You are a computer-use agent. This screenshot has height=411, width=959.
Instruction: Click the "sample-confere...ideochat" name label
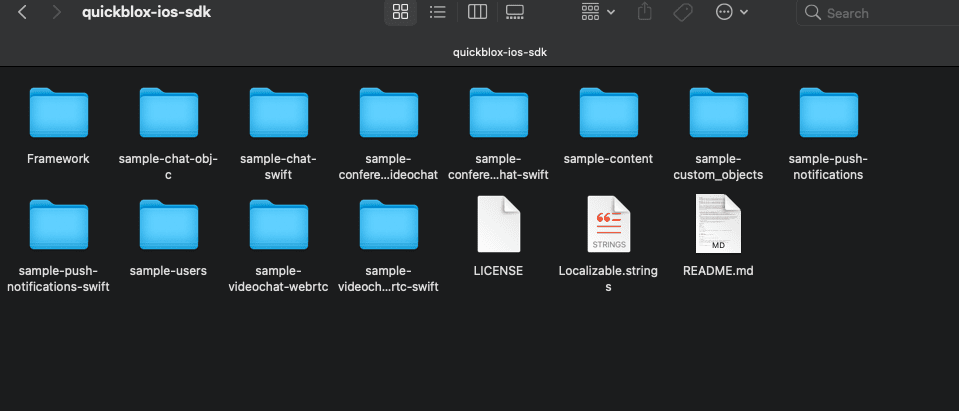[388, 167]
